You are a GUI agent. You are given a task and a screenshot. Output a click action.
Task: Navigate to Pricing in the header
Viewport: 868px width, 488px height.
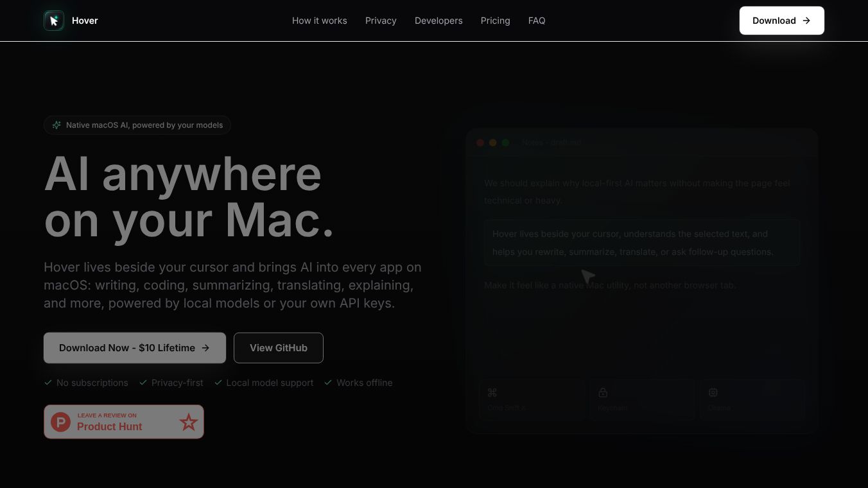[496, 21]
